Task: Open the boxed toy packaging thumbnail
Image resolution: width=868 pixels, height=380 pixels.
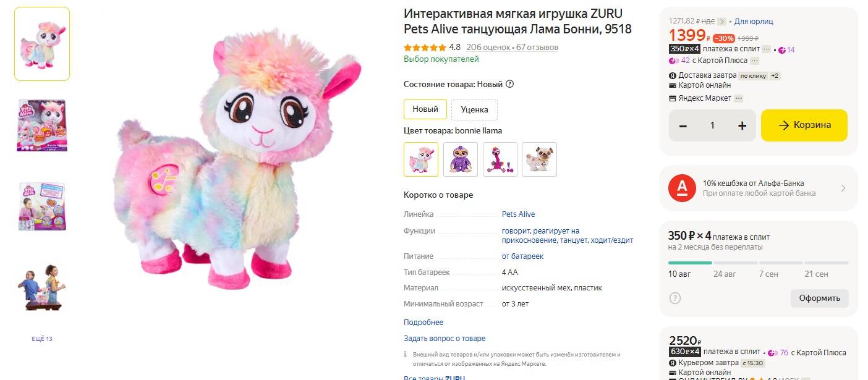Action: pyautogui.click(x=42, y=125)
